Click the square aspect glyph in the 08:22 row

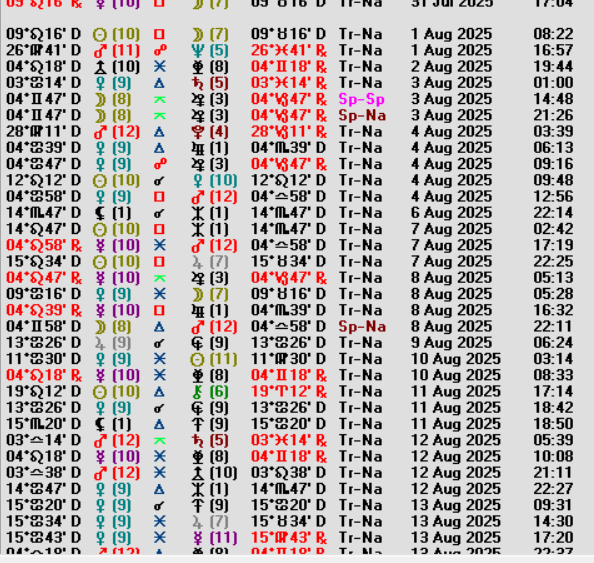(159, 34)
